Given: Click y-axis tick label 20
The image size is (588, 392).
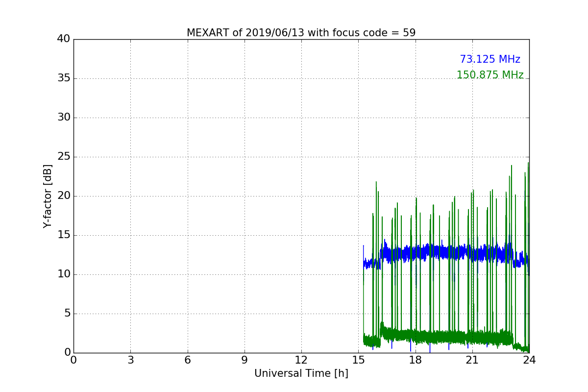Looking at the screenshot, I should (64, 196).
